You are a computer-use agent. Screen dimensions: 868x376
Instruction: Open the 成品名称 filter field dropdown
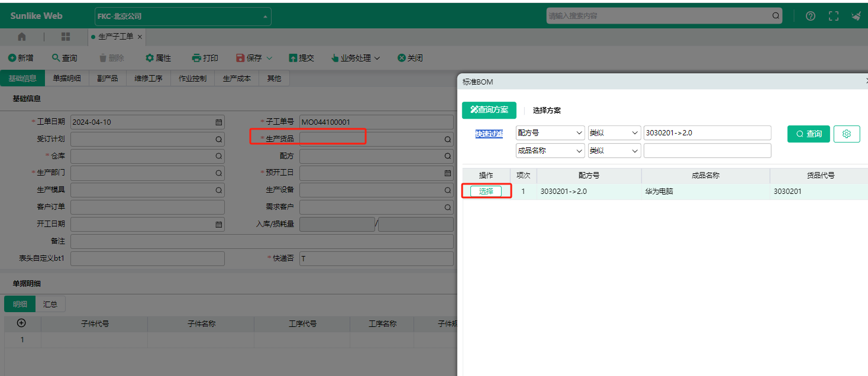[x=550, y=151]
